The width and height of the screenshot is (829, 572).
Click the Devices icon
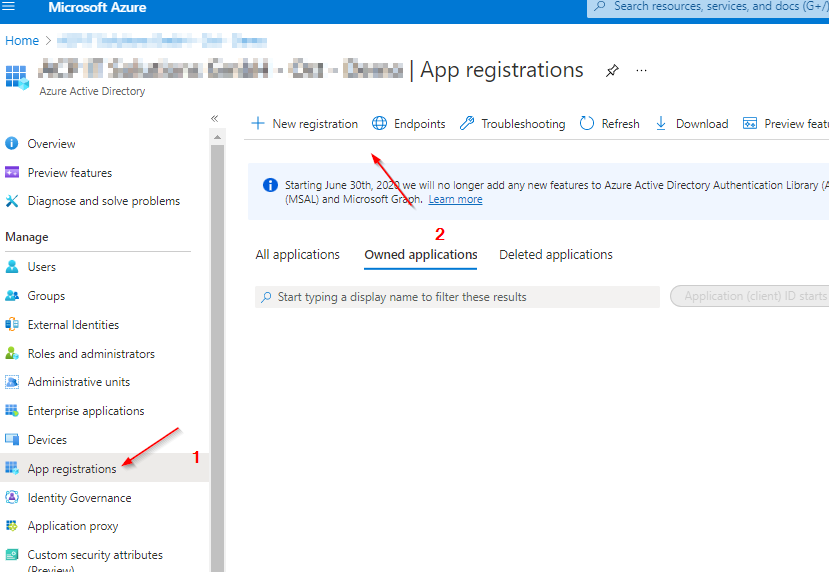pos(12,439)
